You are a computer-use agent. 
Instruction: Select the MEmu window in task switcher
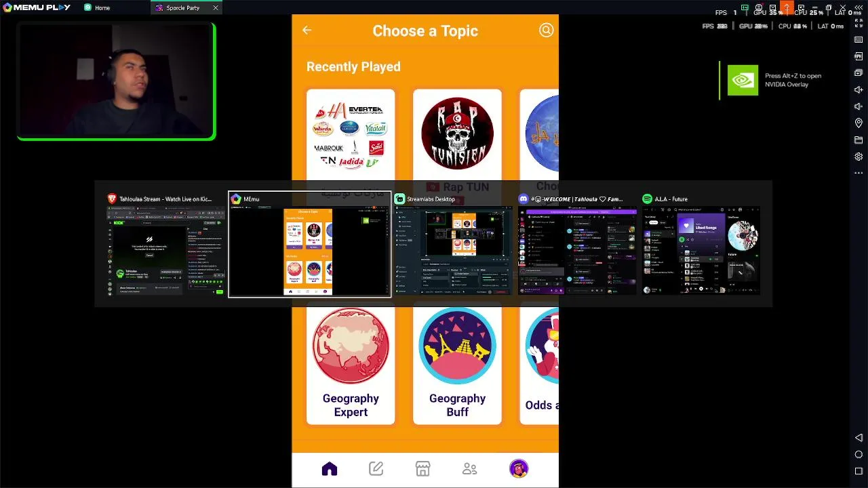point(310,245)
